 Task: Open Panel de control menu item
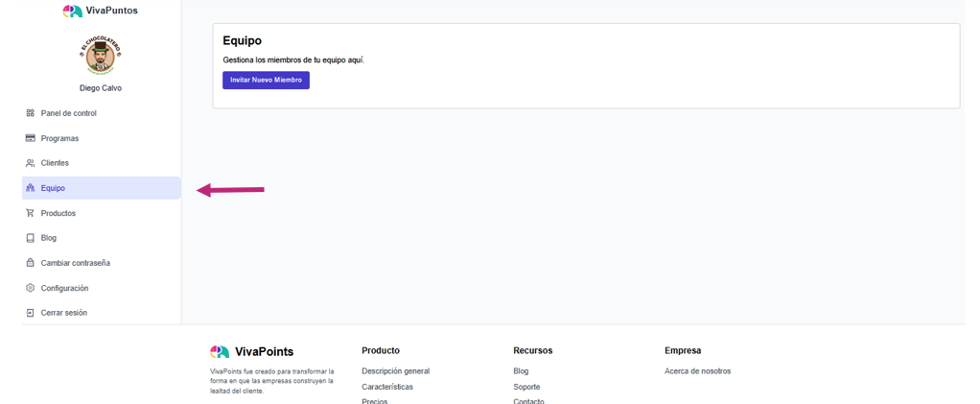click(102, 113)
